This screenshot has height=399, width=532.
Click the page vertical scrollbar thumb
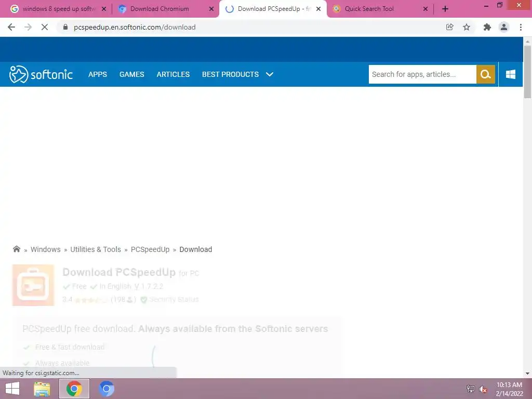click(527, 72)
